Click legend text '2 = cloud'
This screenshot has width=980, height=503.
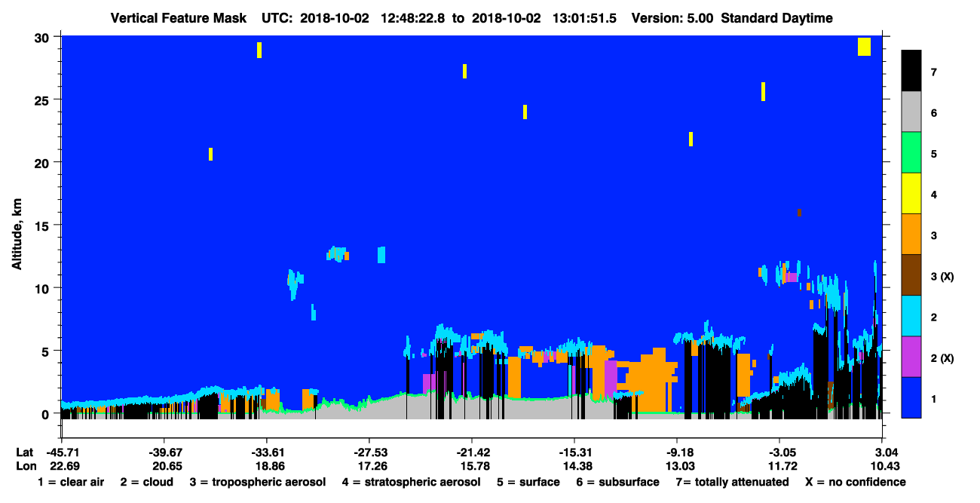click(x=146, y=482)
